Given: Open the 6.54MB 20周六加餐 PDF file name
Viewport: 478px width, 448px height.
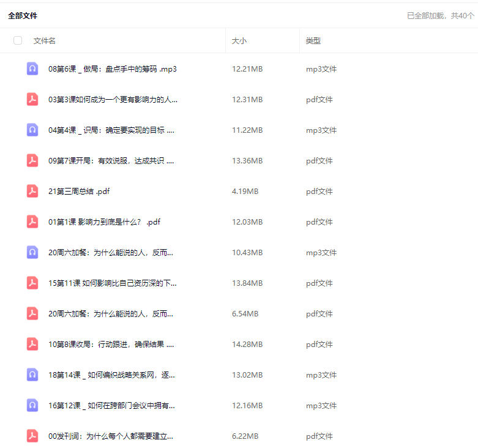Looking at the screenshot, I should [x=111, y=313].
